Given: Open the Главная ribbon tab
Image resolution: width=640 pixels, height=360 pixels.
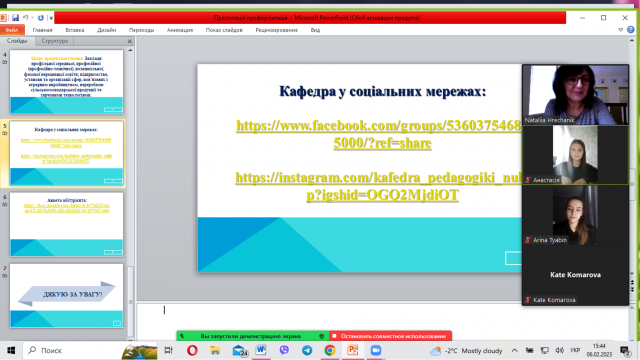Looking at the screenshot, I should (42, 30).
